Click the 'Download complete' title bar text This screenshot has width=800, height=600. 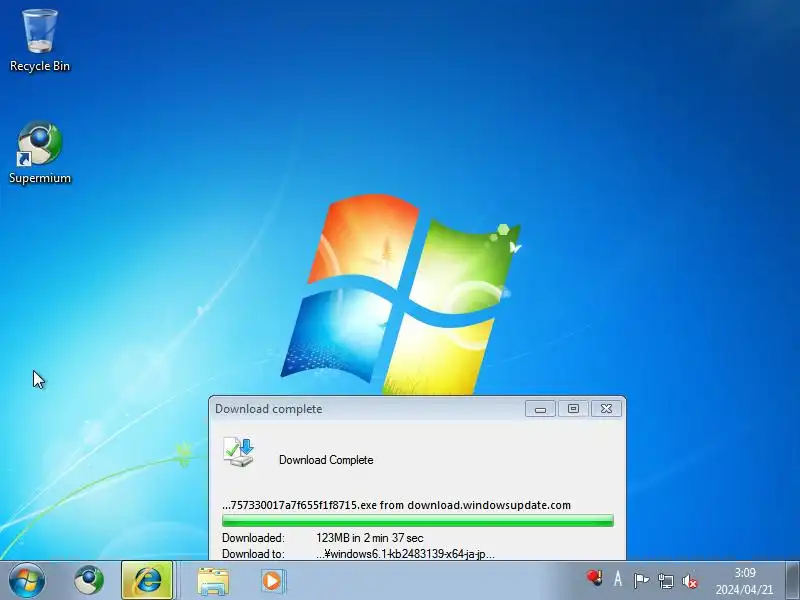[x=268, y=409]
